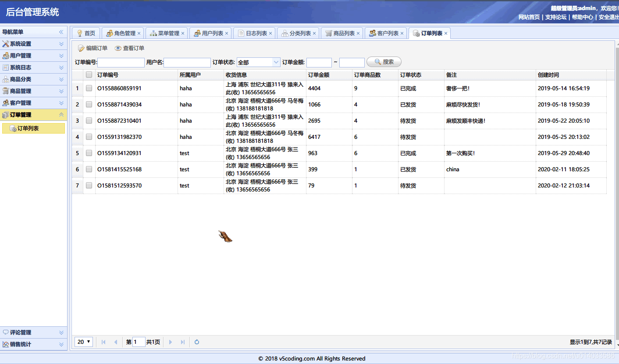Expand the 销售统计 accordion section arrow
This screenshot has width=619, height=364.
pos(61,344)
